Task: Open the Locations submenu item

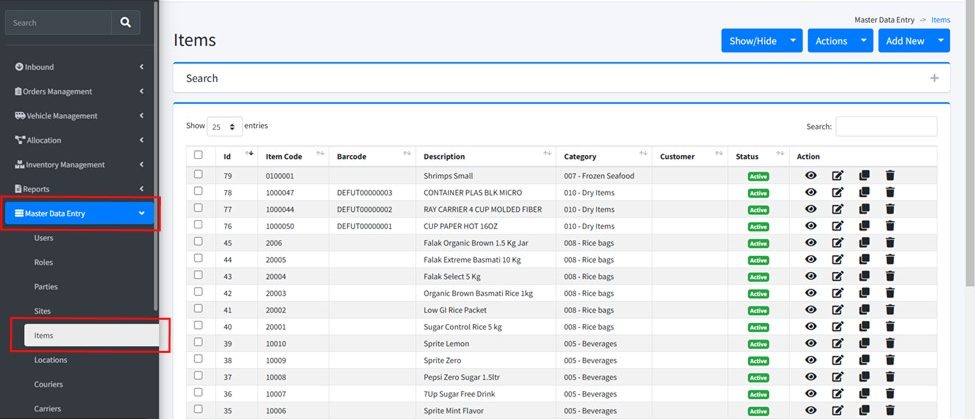Action: (x=50, y=360)
